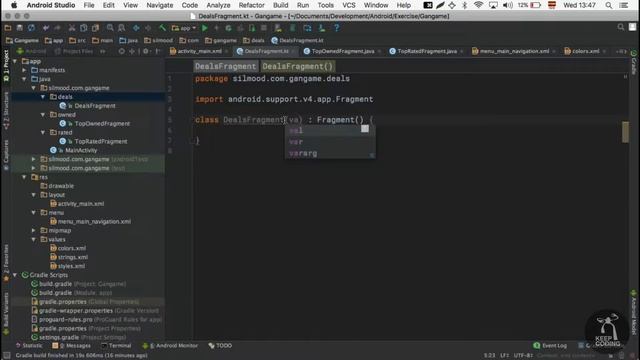Click the Cut scissors icon
640x360 pixels.
point(72,28)
